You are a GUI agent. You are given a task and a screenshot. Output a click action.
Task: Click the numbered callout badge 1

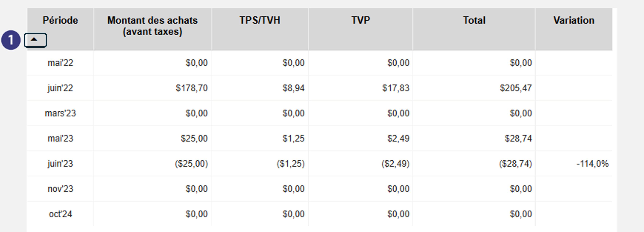(x=11, y=40)
